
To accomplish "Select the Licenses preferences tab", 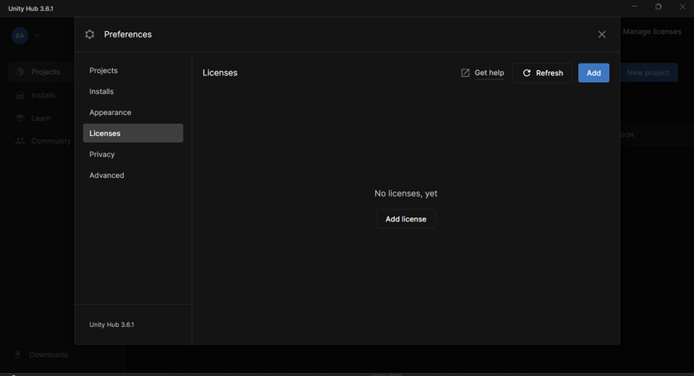I will pos(133,133).
